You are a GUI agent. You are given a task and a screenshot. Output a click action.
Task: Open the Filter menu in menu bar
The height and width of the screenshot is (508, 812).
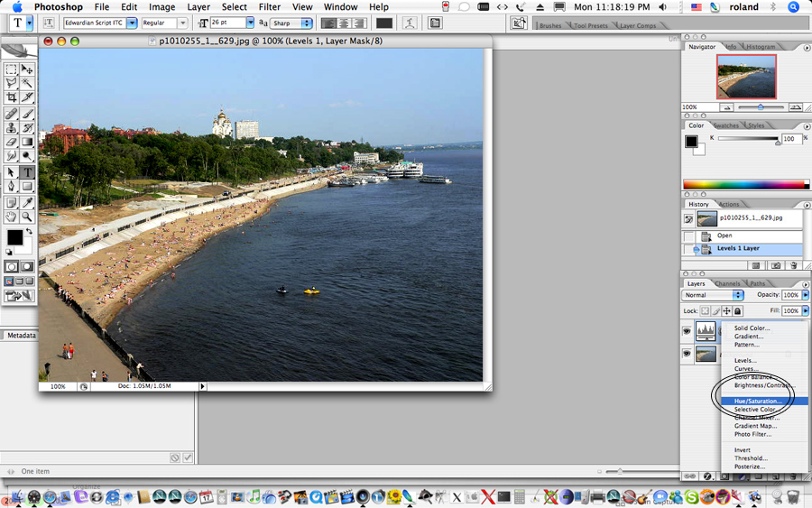pyautogui.click(x=269, y=7)
